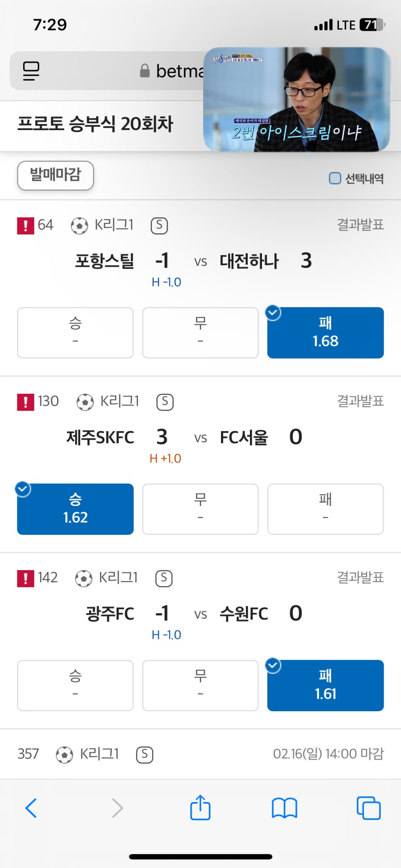
Task: Tap the picture-in-picture video thumbnail
Action: point(297,99)
